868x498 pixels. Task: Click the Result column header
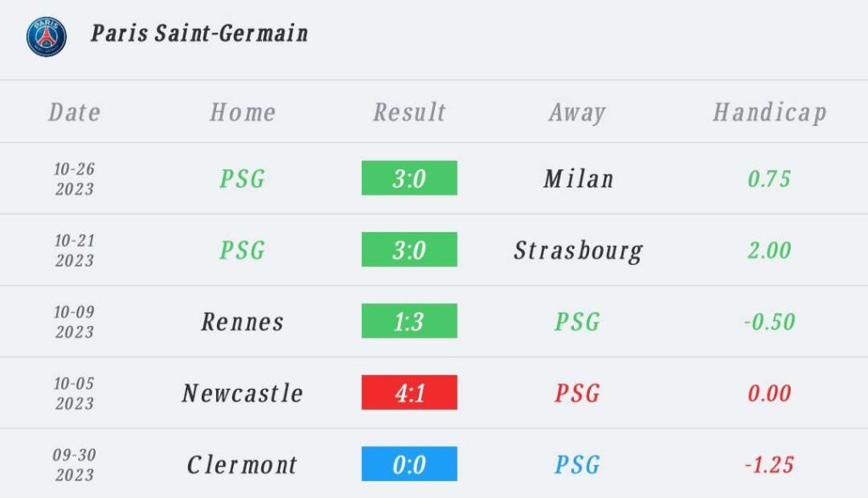click(409, 113)
